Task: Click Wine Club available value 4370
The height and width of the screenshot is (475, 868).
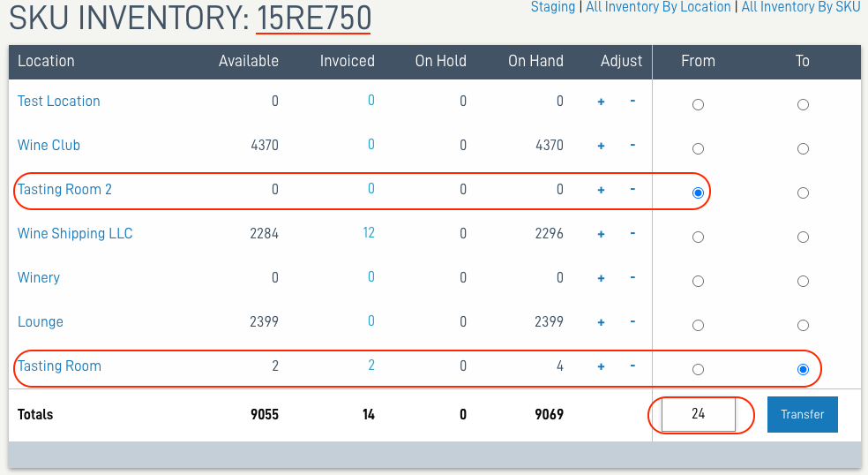Action: coord(265,145)
